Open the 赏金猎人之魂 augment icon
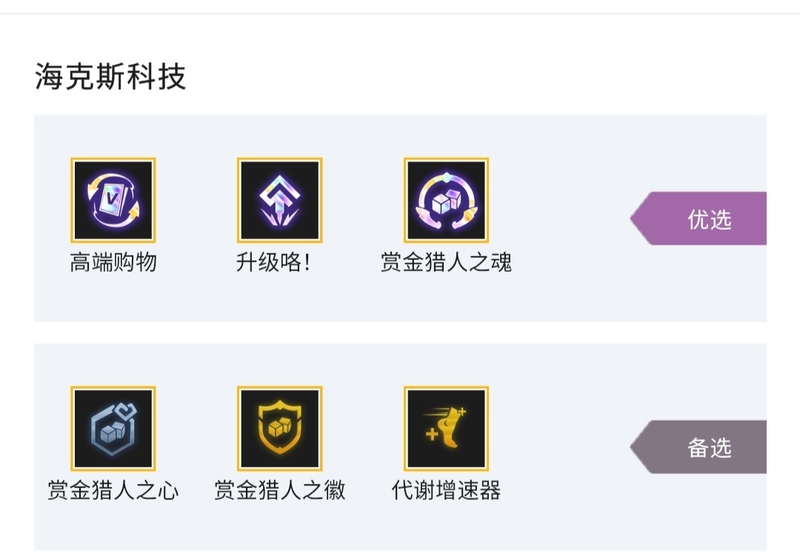The width and height of the screenshot is (800, 554). click(446, 200)
